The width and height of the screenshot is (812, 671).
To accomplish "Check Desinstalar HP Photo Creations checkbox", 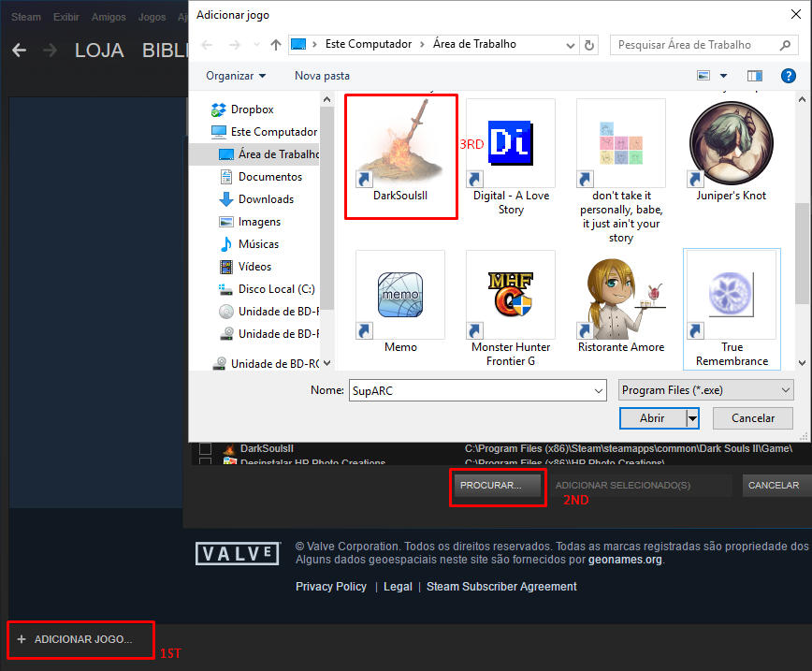I will [x=205, y=461].
